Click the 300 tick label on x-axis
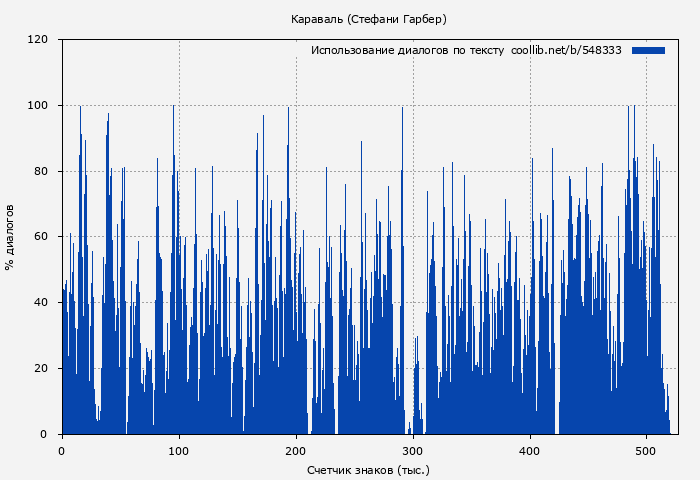The height and width of the screenshot is (480, 700). [x=413, y=450]
